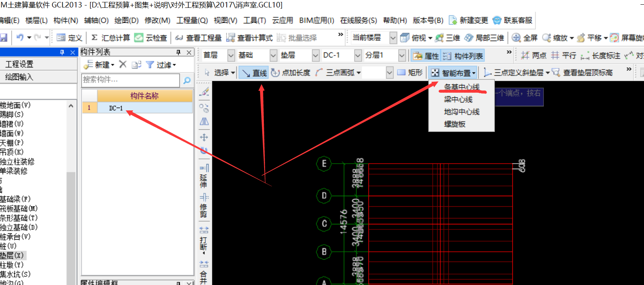
Task: Switch to 三维 3D view
Action: (x=447, y=38)
